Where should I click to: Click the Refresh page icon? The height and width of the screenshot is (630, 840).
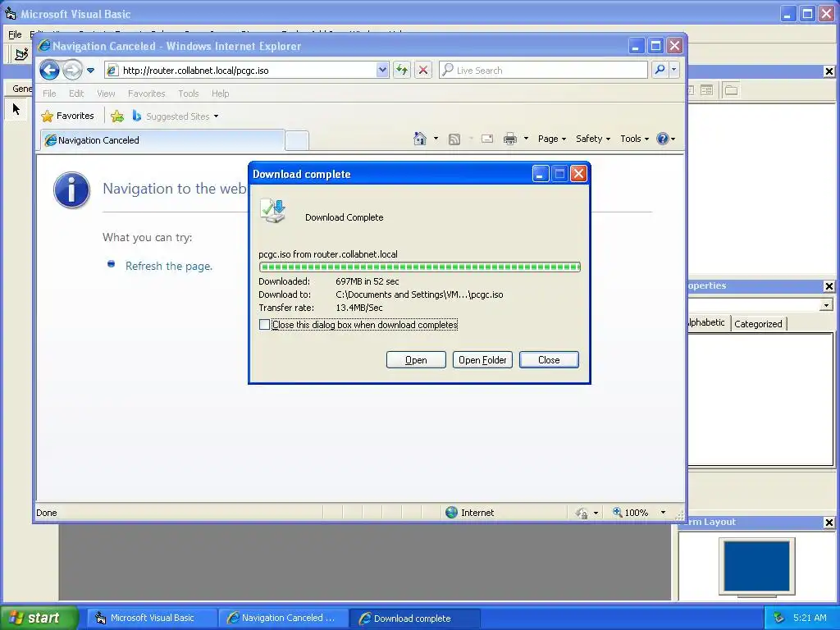click(x=402, y=71)
